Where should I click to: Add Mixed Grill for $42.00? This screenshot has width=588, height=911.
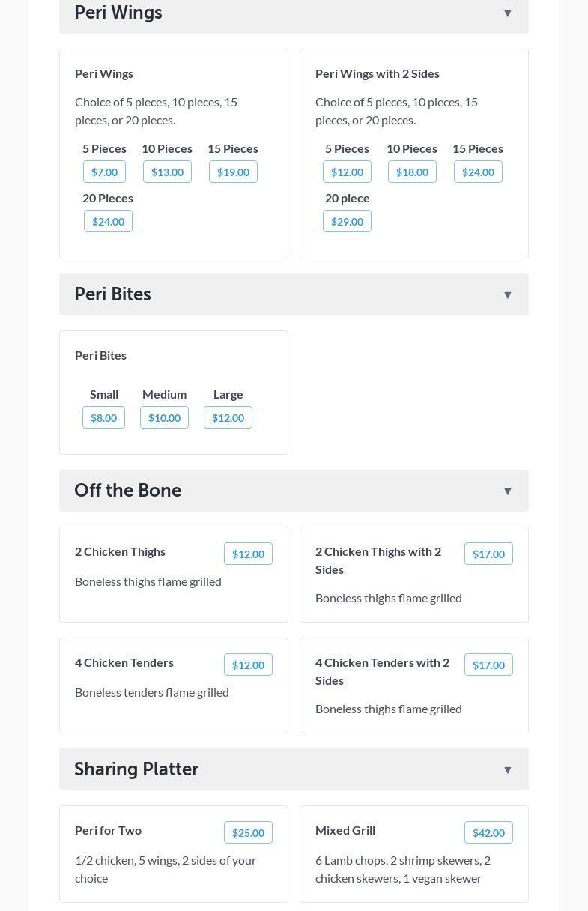(x=488, y=833)
